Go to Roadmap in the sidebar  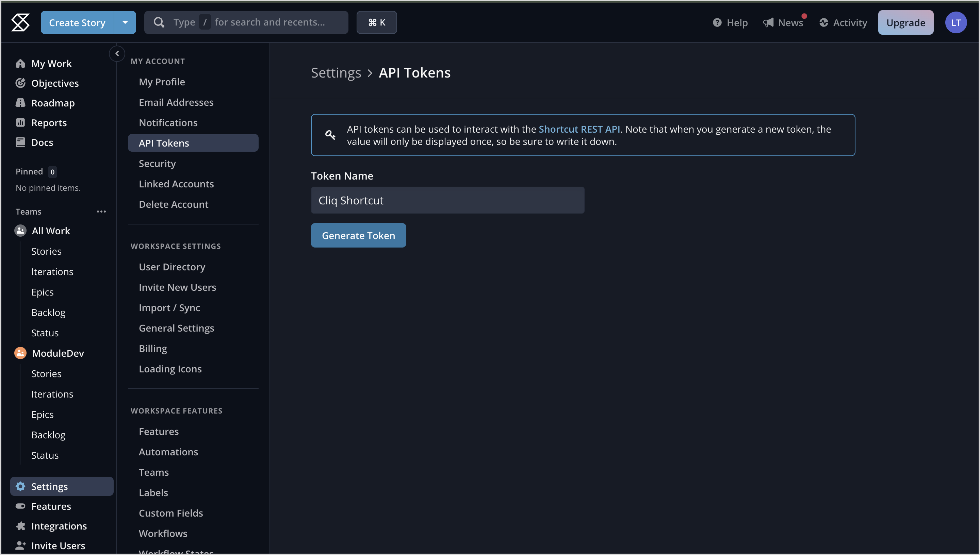[x=53, y=103]
